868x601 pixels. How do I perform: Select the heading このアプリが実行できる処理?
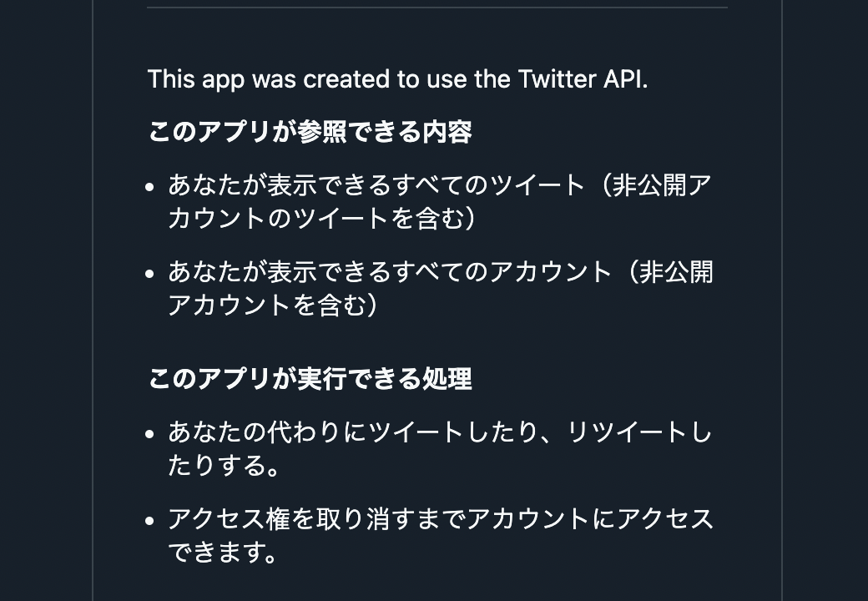point(310,379)
